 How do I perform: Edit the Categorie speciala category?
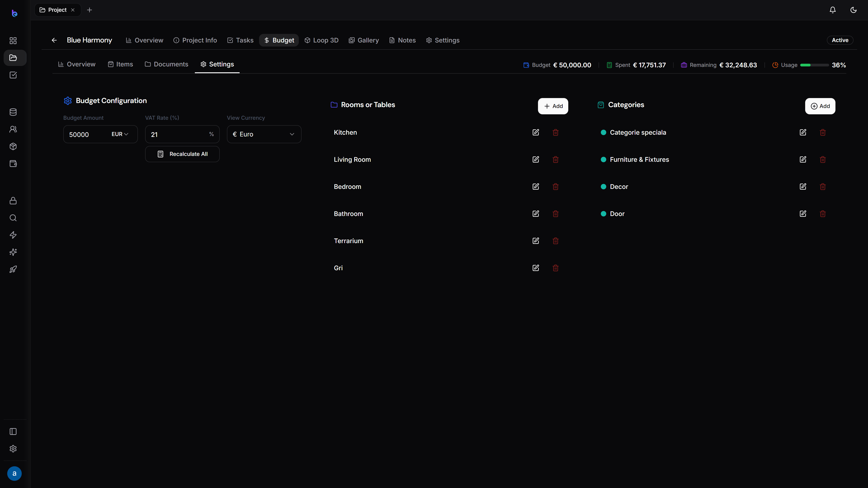point(803,132)
